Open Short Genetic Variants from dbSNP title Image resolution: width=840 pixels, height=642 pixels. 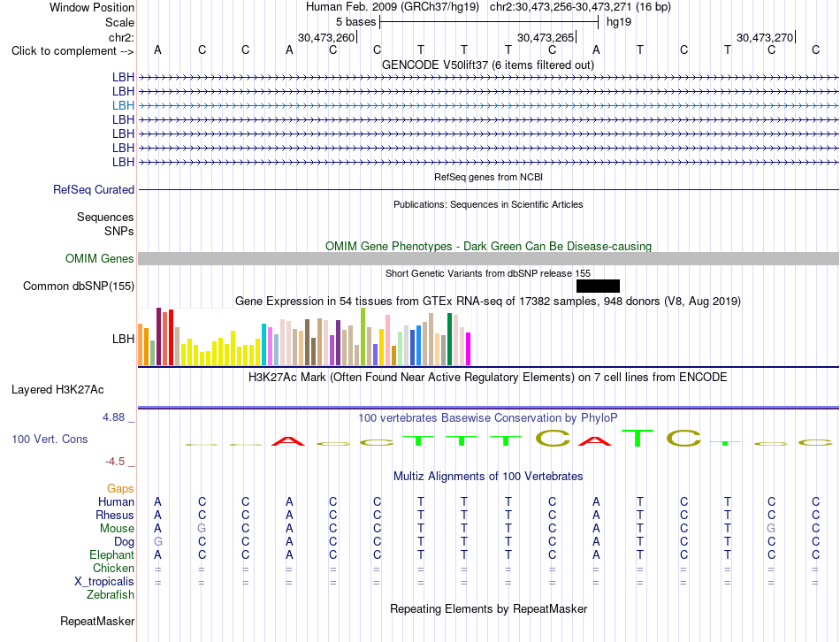point(488,273)
